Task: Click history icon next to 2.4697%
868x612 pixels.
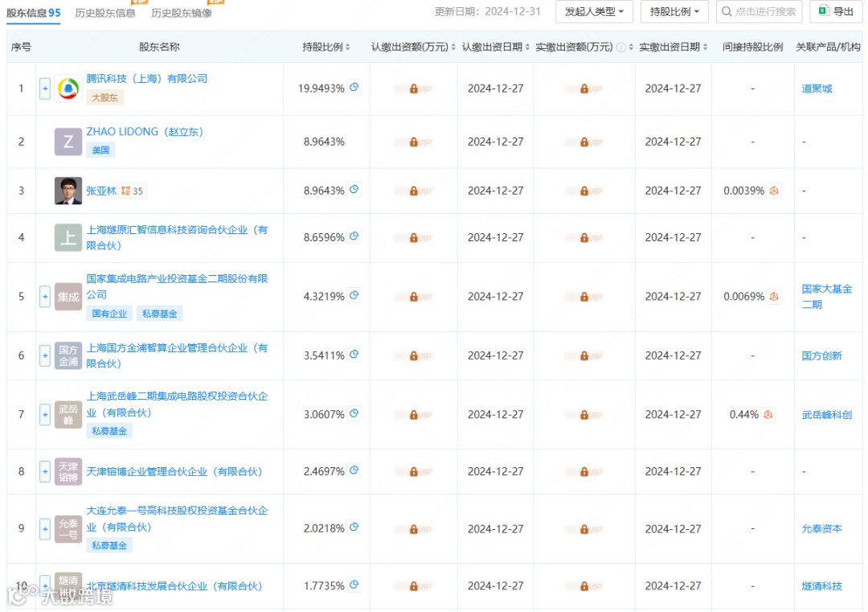Action: point(354,470)
